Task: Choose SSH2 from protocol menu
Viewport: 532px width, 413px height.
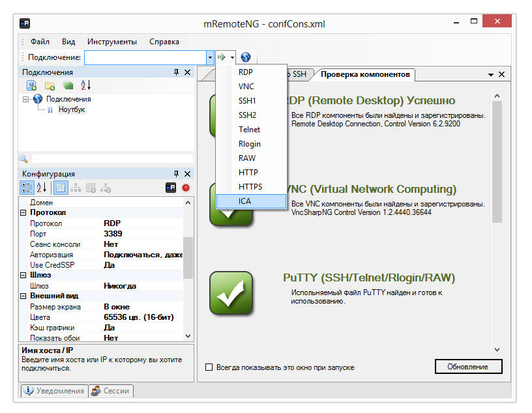Action: click(251, 115)
